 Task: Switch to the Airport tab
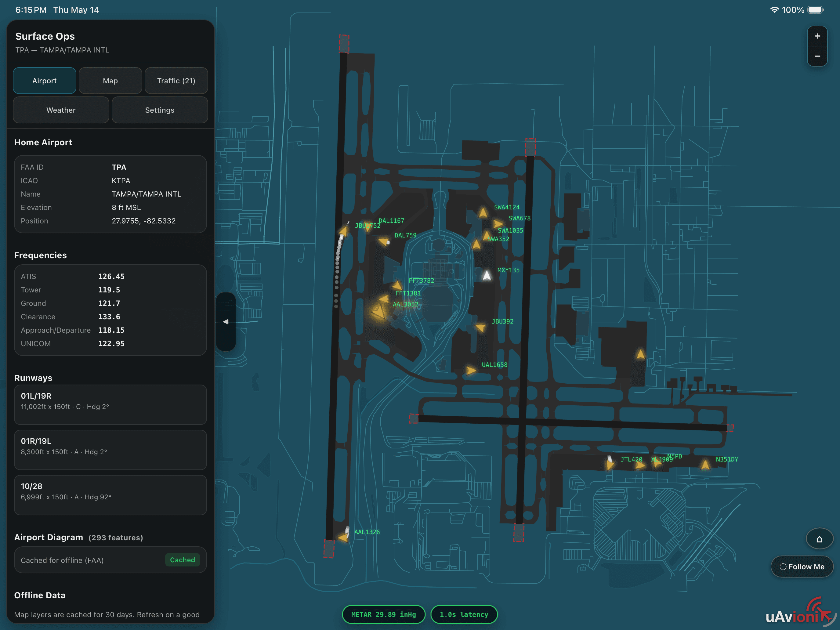(x=45, y=81)
